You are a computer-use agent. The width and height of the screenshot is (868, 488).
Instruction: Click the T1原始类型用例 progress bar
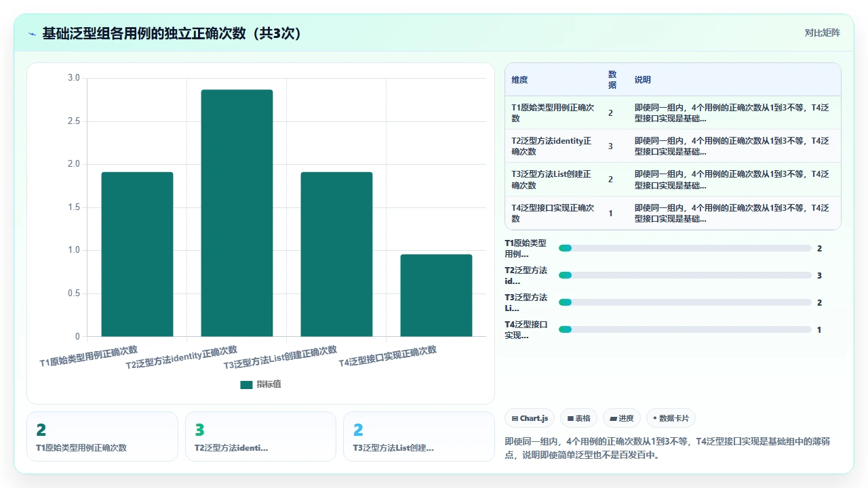685,249
